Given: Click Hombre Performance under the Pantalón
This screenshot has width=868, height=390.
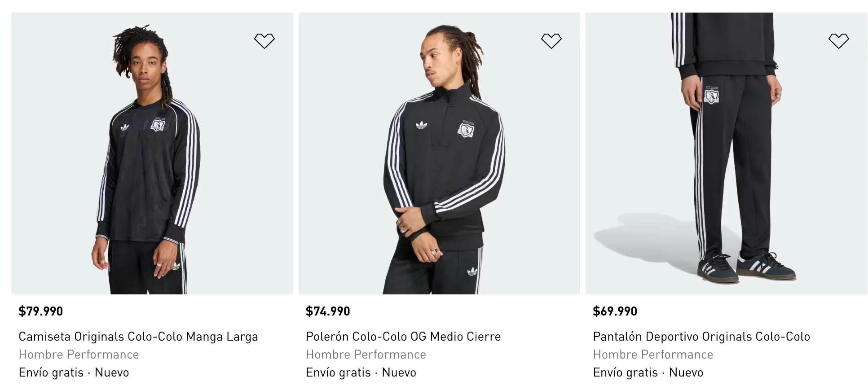Looking at the screenshot, I should point(653,355).
